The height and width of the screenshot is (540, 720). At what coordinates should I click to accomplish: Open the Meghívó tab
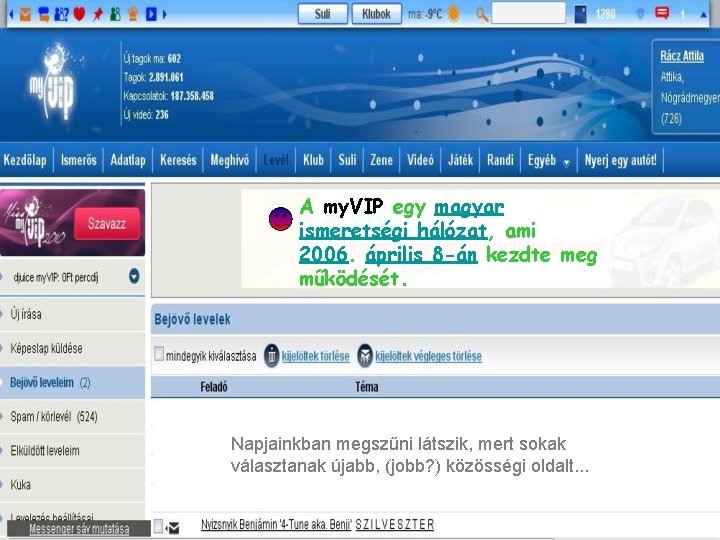pos(230,160)
